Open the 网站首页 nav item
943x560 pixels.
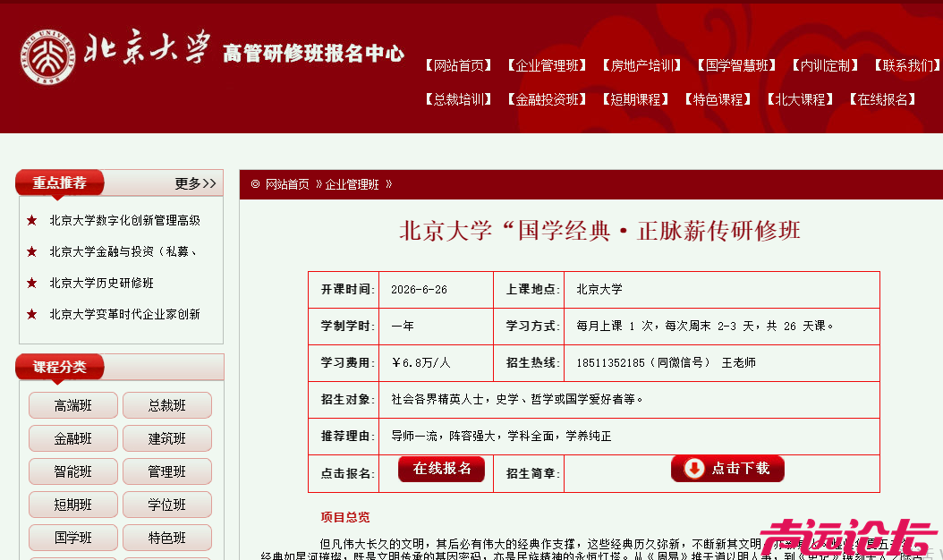(458, 65)
